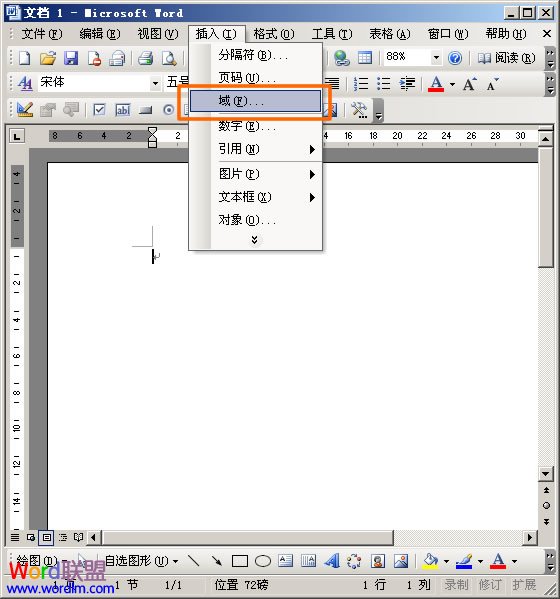
Task: Insert hyperlink globe icon
Action: [x=342, y=58]
